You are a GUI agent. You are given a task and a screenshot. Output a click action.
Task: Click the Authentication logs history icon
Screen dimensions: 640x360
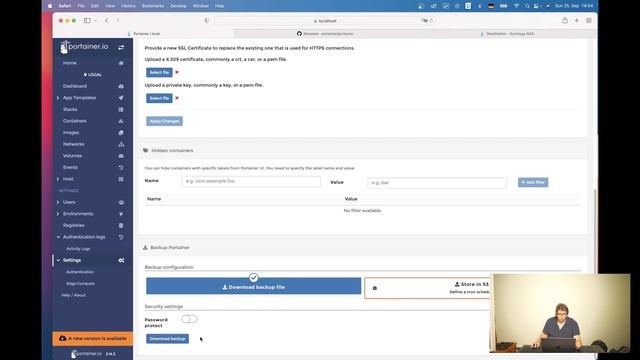click(121, 237)
